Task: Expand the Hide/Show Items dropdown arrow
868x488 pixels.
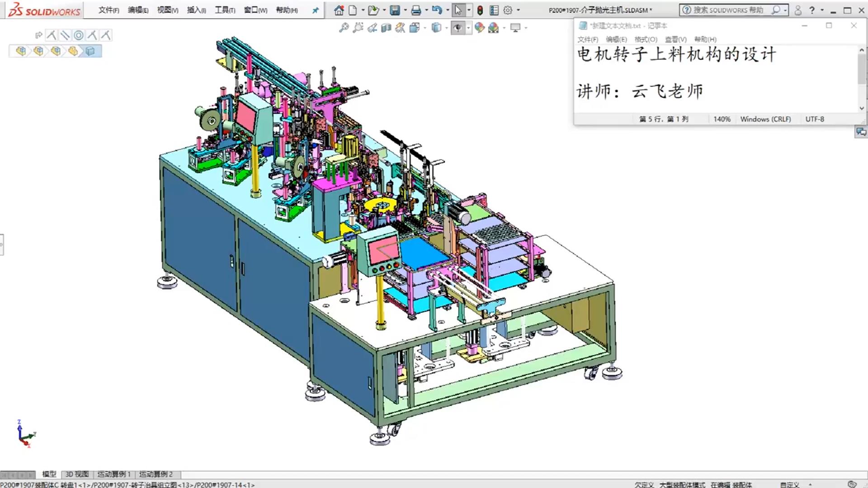Action: [x=468, y=28]
